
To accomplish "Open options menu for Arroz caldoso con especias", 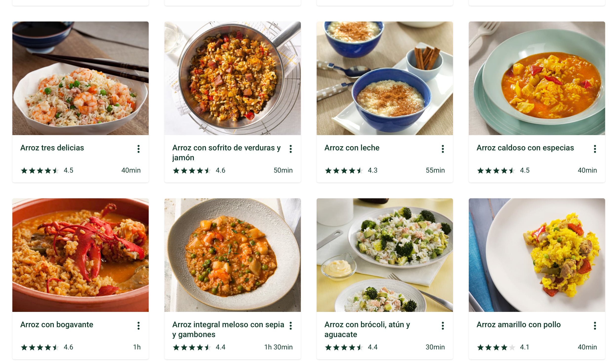I will click(595, 149).
